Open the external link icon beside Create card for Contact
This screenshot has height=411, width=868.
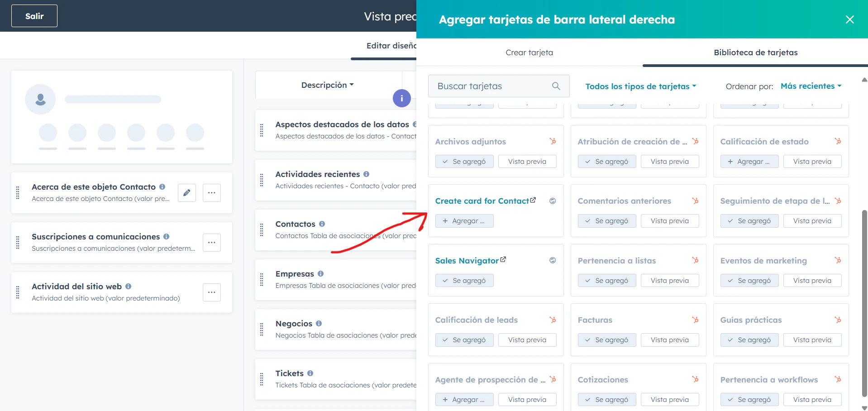click(534, 200)
